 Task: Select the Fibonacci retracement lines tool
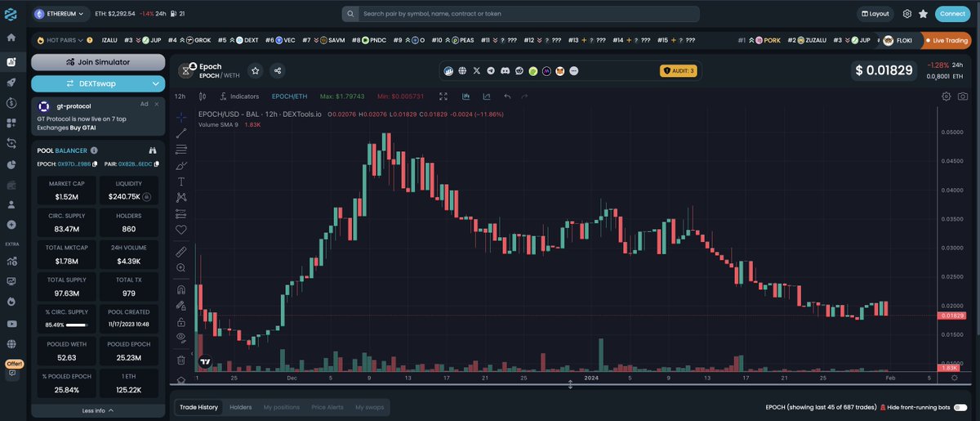pos(181,150)
